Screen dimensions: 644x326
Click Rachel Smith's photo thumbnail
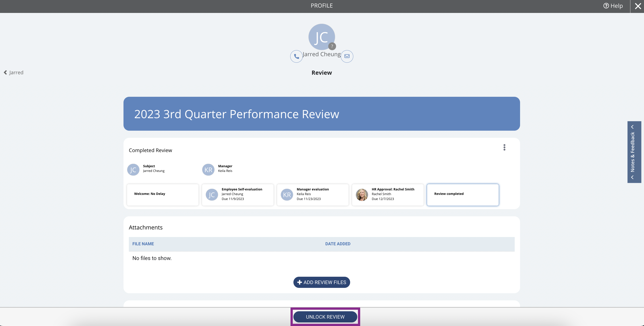(x=362, y=195)
